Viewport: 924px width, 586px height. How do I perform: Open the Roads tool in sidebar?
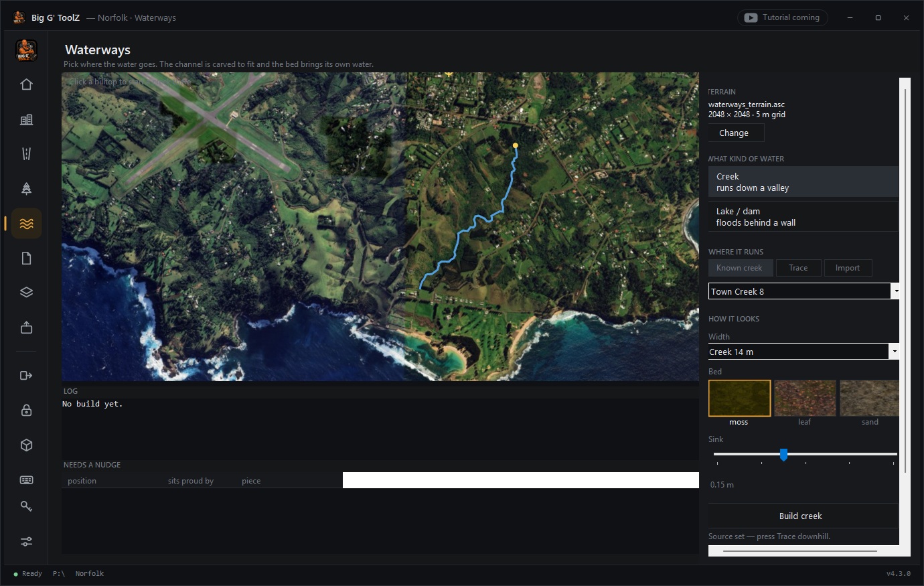(x=26, y=154)
